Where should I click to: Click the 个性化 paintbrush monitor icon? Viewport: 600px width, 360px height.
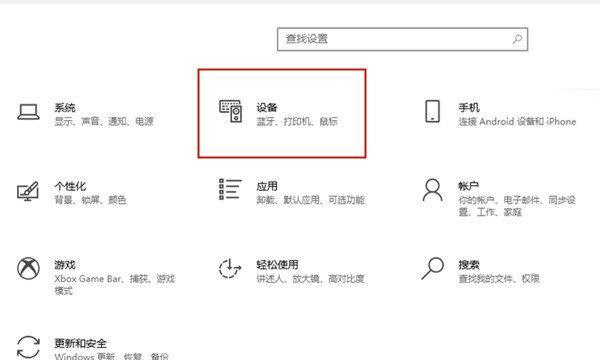[x=28, y=191]
